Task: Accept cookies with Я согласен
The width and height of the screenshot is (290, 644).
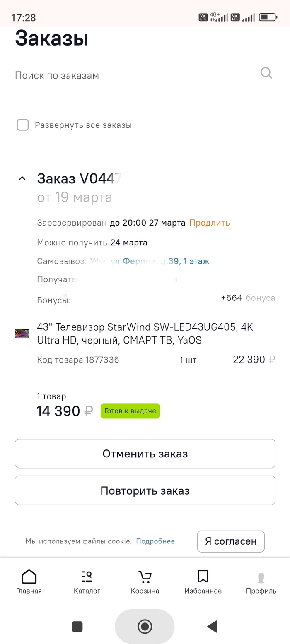Action: (x=231, y=541)
